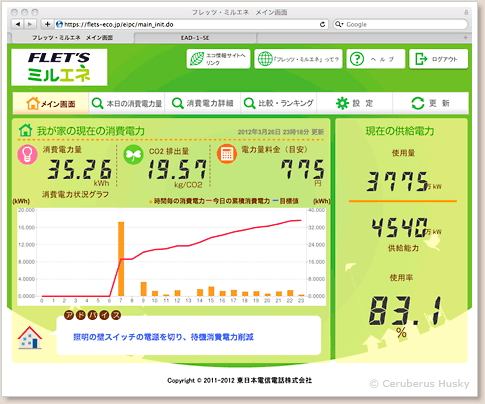
Task: Click the 現在の供給電力 heading
Action: (400, 131)
